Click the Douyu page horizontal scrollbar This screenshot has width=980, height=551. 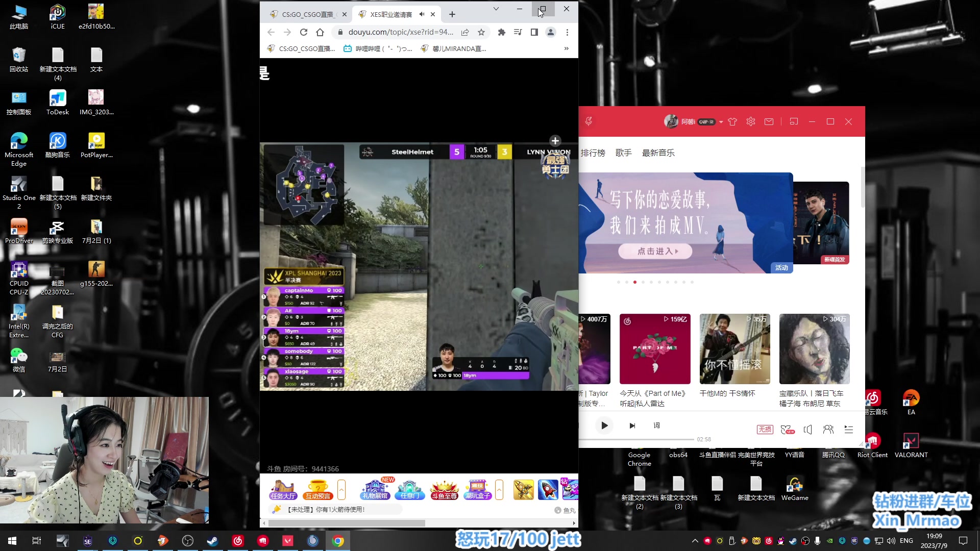coord(347,523)
